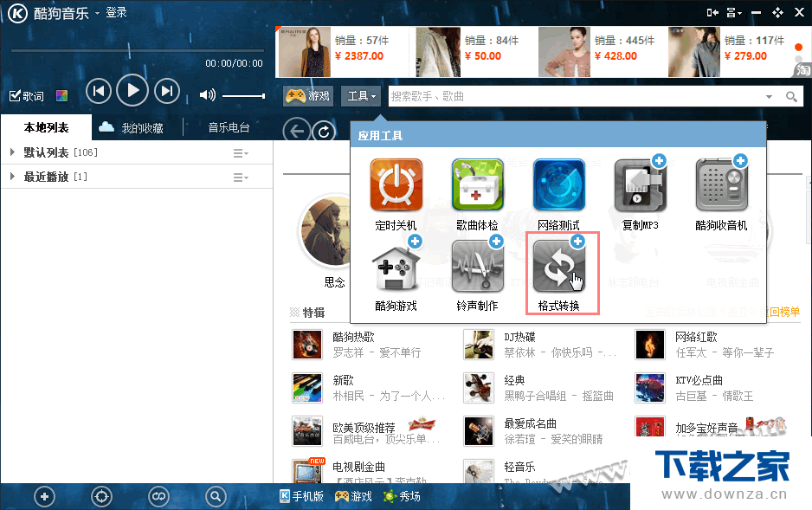The width and height of the screenshot is (812, 510).
Task: Switch to the 音乐电台 tab
Action: [x=229, y=127]
